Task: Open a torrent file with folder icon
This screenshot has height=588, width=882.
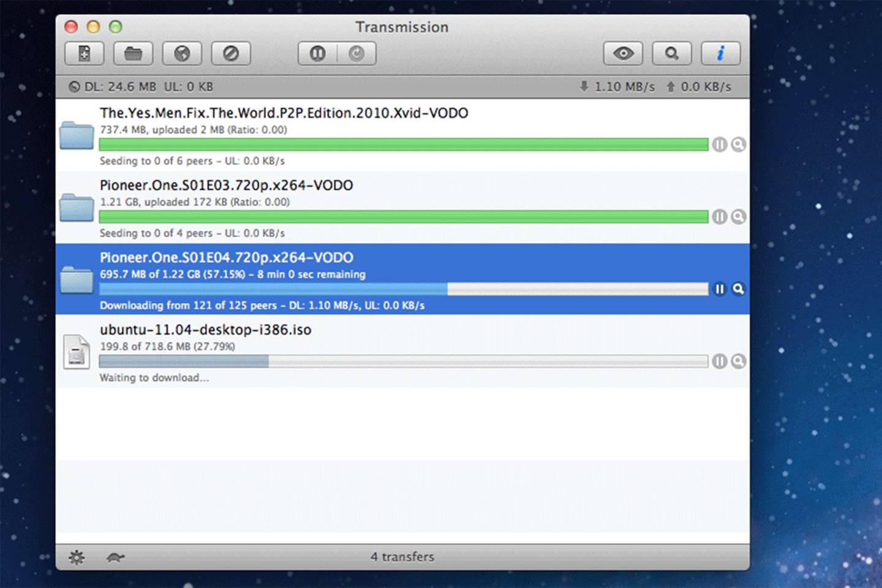Action: [x=133, y=54]
